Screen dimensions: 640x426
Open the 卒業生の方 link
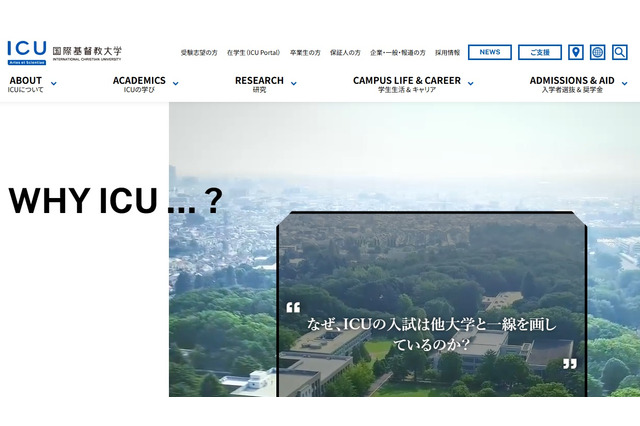tap(305, 53)
